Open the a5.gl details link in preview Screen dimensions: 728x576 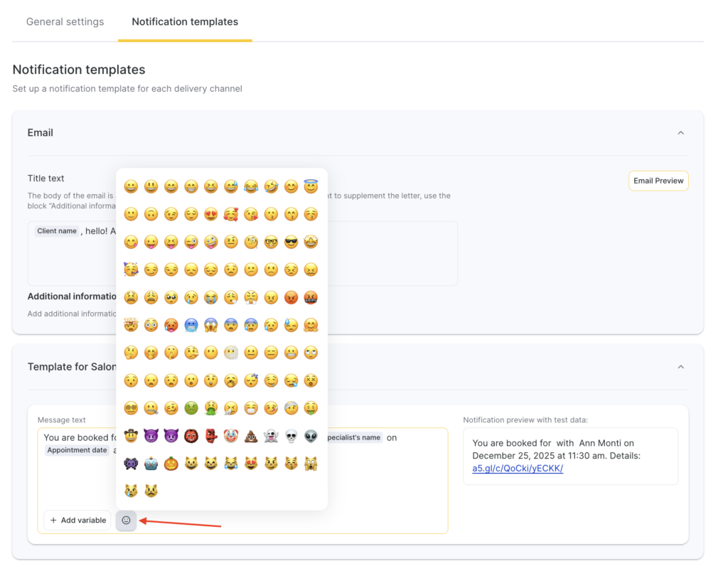(x=517, y=469)
